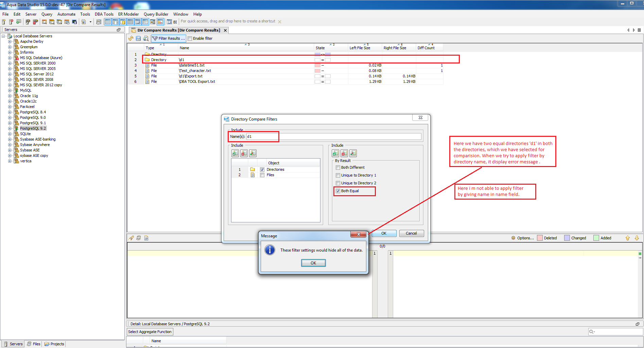Screen dimensions: 644x348
Task: Click the BI toolbar icon
Action: pyautogui.click(x=172, y=22)
